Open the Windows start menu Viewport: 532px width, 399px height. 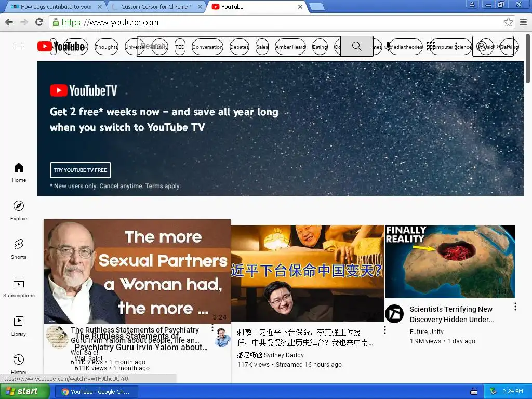pos(25,391)
